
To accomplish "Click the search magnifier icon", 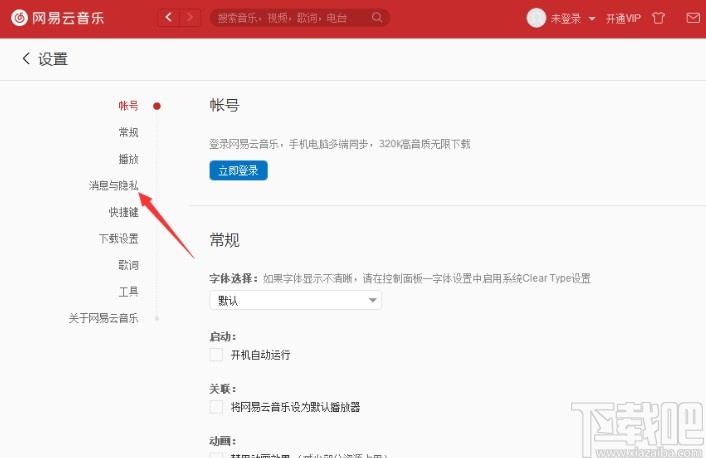I will (377, 18).
